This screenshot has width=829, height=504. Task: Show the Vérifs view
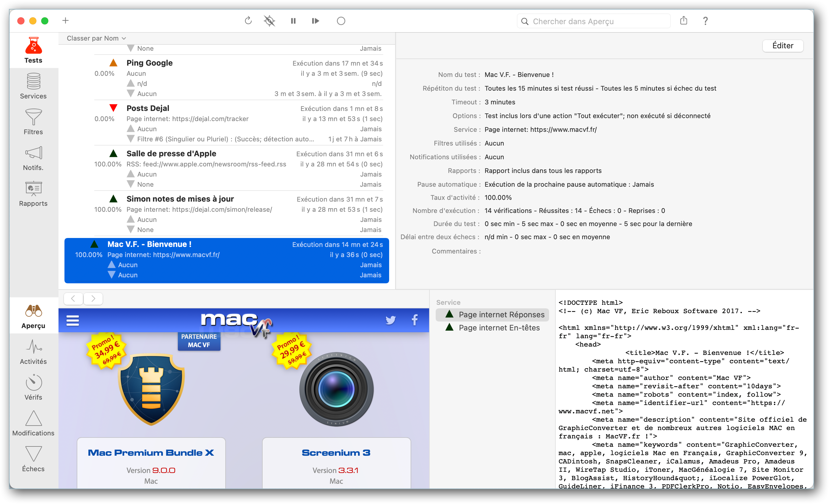coord(33,387)
